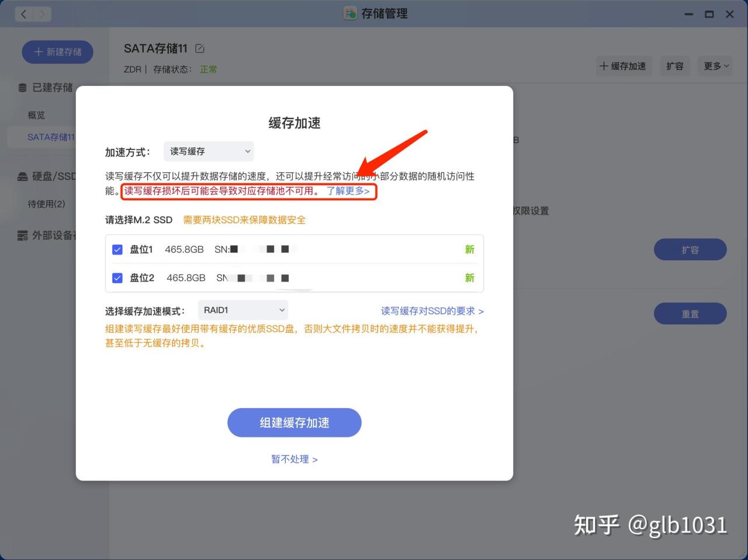This screenshot has height=560, width=748.
Task: Open the 加速方式 dropdown showing 读写缓存
Action: click(208, 151)
